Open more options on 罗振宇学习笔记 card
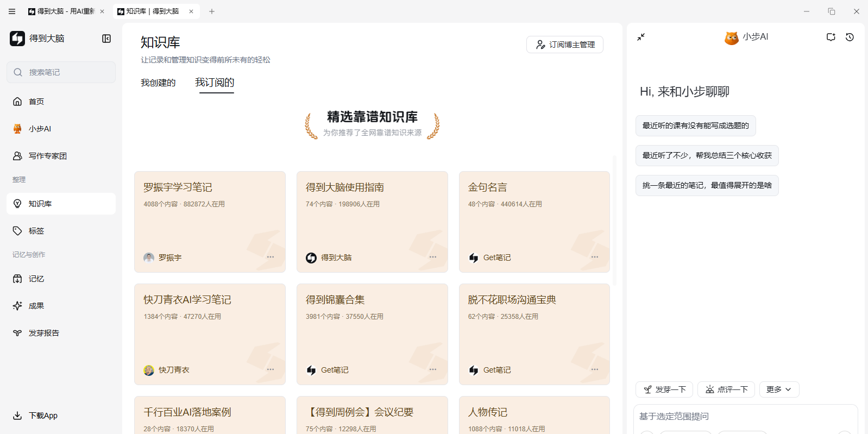Image resolution: width=868 pixels, height=434 pixels. point(271,257)
